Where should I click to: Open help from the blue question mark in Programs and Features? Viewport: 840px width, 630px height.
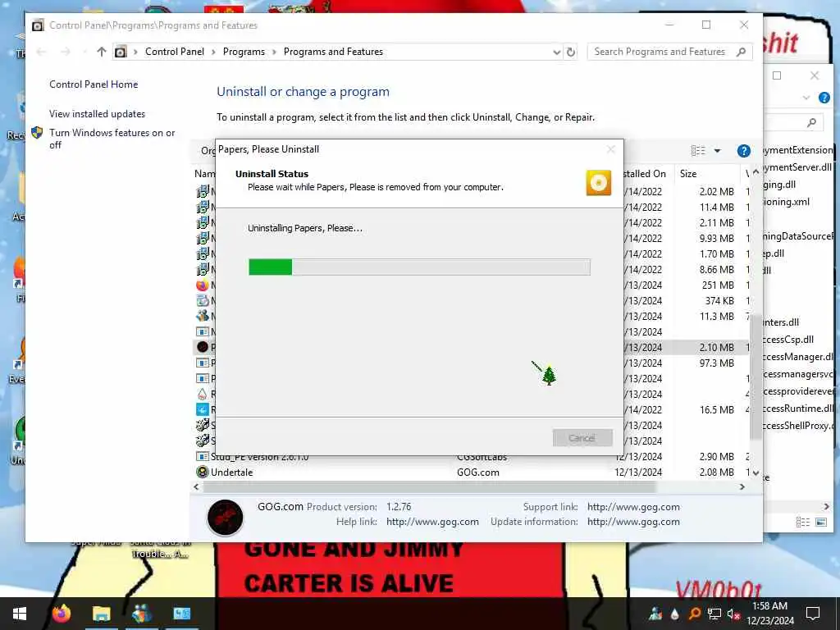coord(743,151)
